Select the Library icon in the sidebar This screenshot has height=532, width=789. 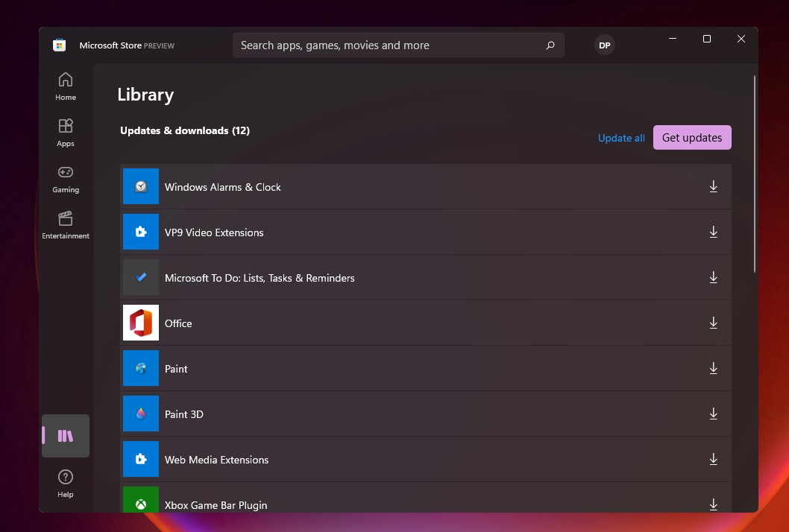tap(66, 435)
